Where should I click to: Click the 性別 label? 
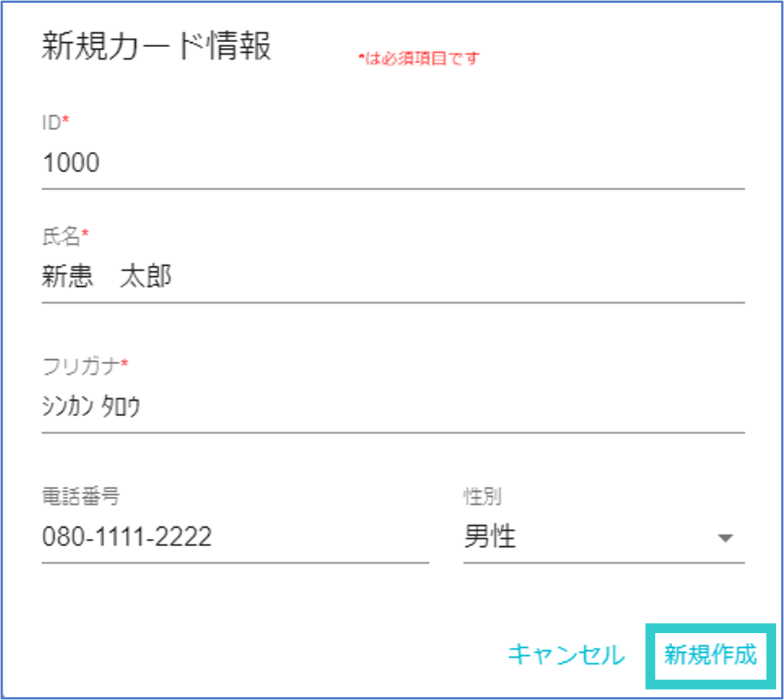pos(482,496)
